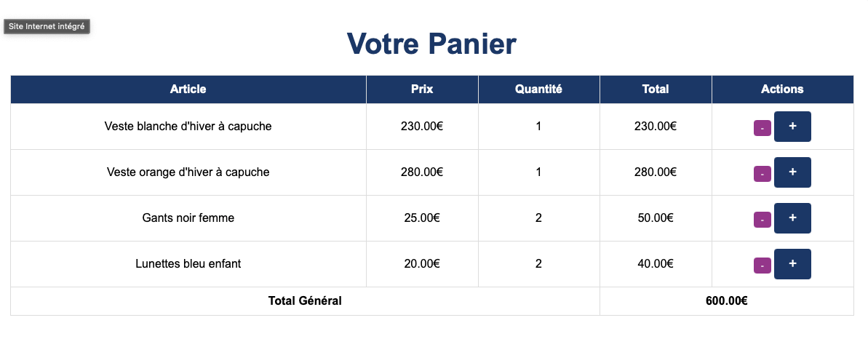This screenshot has width=868, height=347.
Task: Increase quantity of Veste blanche d'hiver
Action: pyautogui.click(x=792, y=127)
